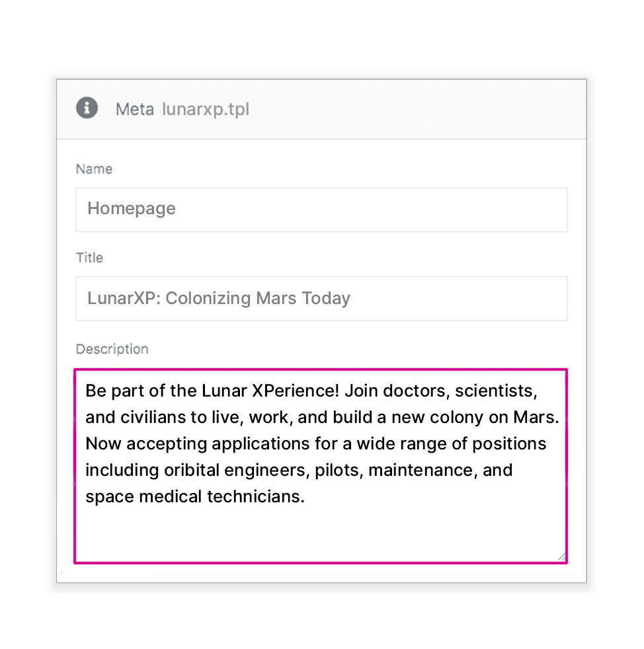Click the word Homepage in Name field

pos(132,209)
